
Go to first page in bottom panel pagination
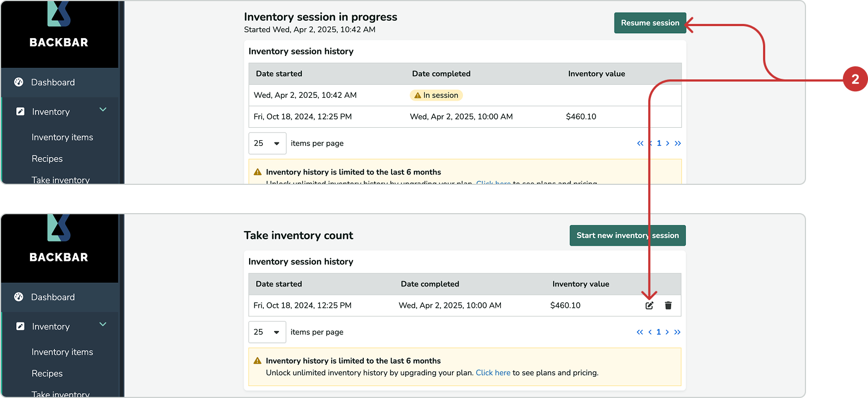(640, 332)
